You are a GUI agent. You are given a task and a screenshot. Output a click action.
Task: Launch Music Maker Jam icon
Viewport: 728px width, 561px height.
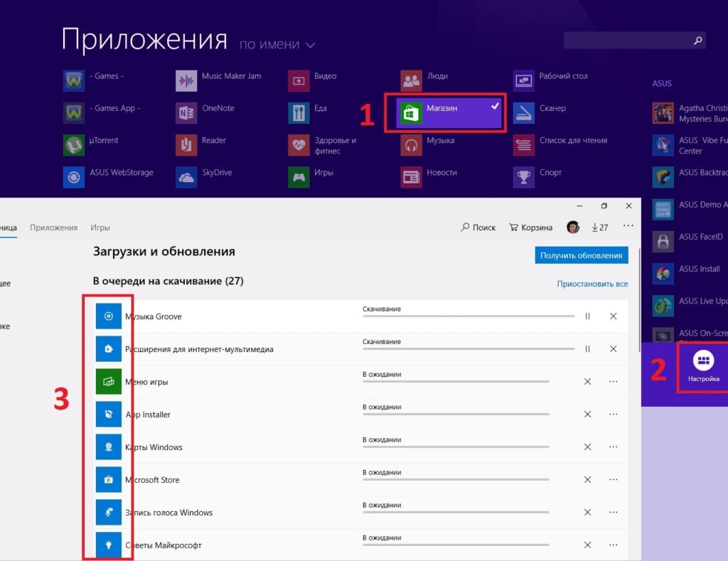(186, 81)
